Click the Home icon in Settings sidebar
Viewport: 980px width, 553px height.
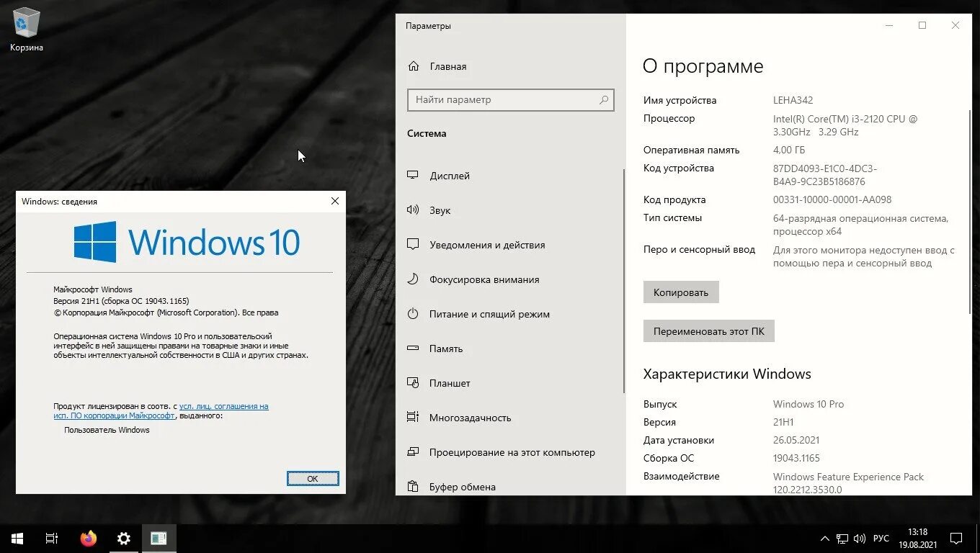414,66
